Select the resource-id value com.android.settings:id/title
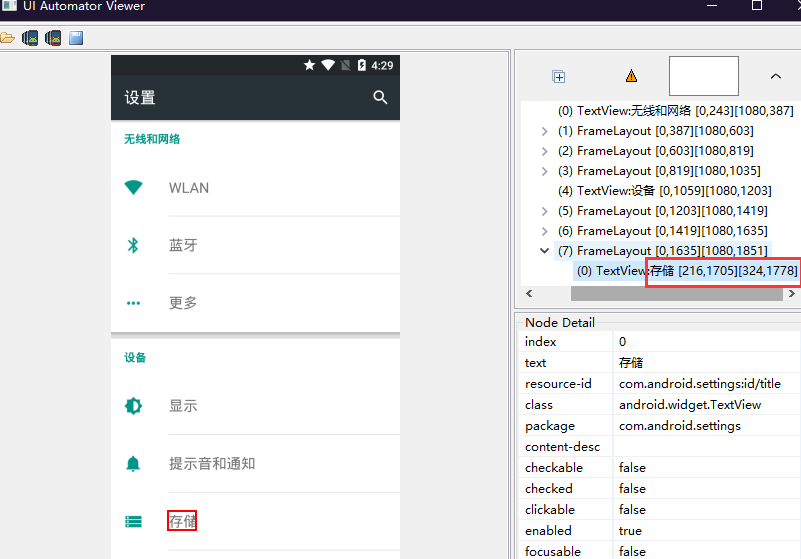This screenshot has height=559, width=801. [699, 384]
